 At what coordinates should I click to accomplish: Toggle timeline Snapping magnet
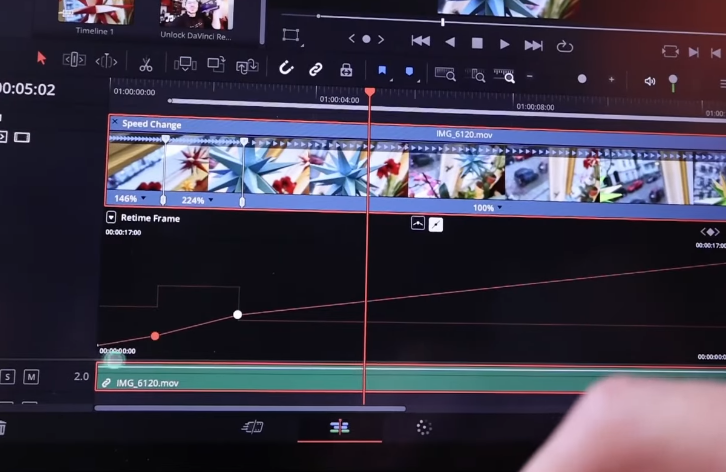coord(286,68)
